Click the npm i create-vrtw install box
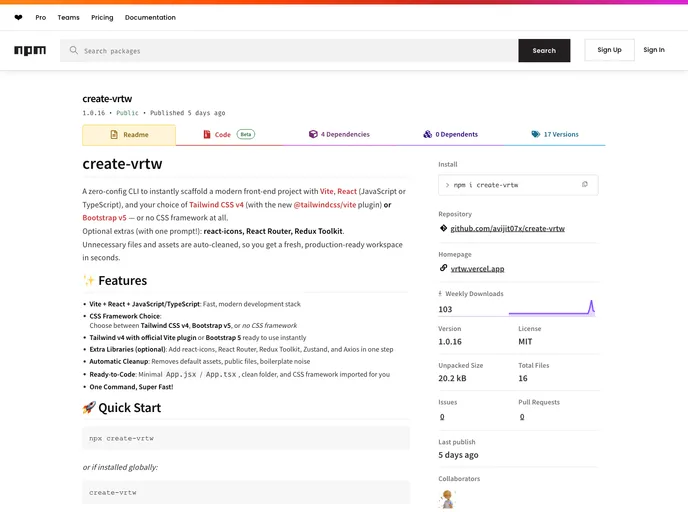This screenshot has width=688, height=512. coord(518,185)
